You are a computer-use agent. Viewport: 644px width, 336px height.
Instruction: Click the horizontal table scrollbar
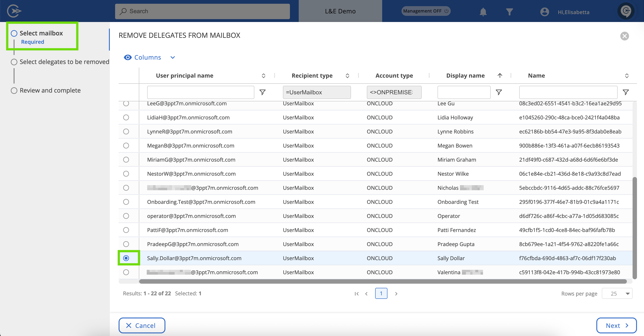(383, 281)
